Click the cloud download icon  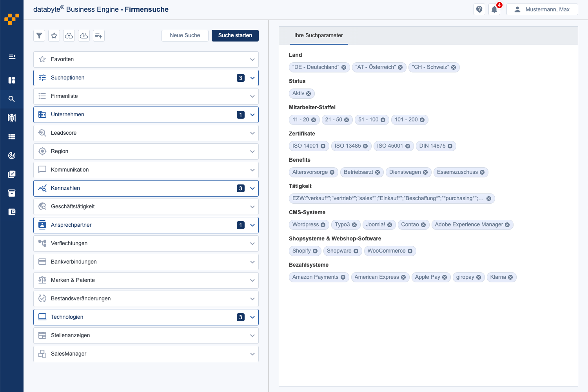pyautogui.click(x=84, y=35)
